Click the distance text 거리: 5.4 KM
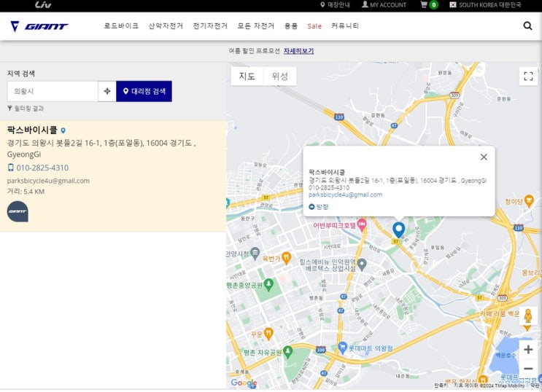Screen dimensions: 542x392 click(x=26, y=192)
